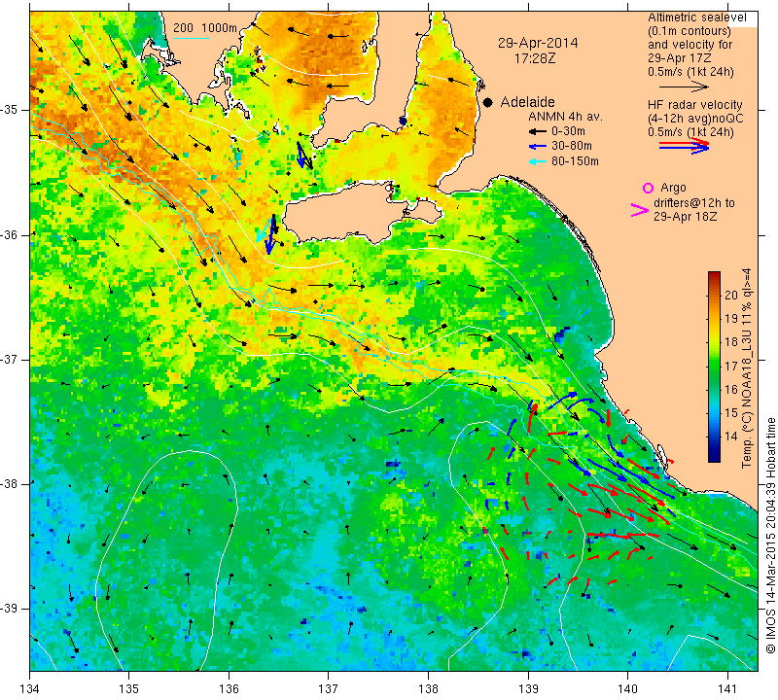Click the 0-30m depth label

click(x=568, y=131)
